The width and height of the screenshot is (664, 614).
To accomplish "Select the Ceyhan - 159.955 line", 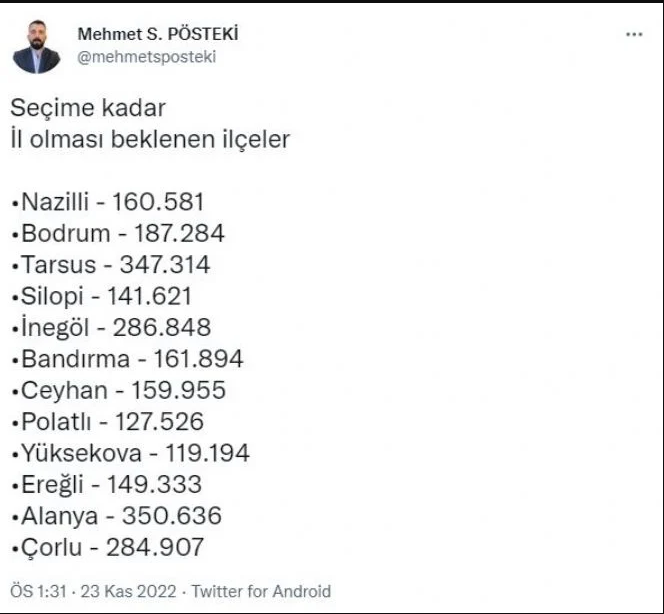I will tap(119, 390).
